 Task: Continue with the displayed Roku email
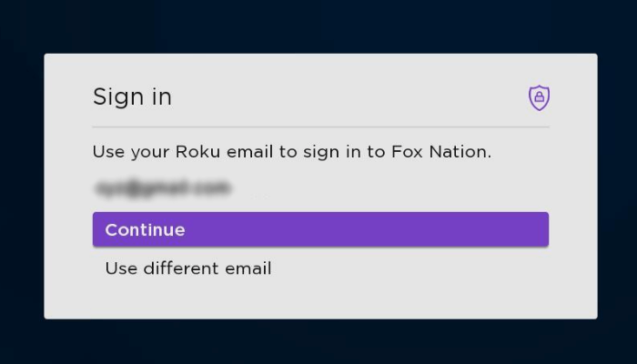320,229
